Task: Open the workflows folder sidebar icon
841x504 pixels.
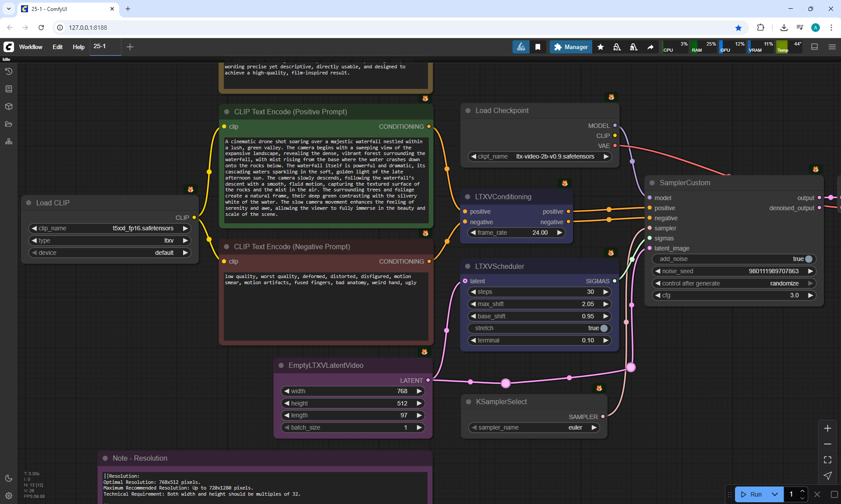Action: 9,124
